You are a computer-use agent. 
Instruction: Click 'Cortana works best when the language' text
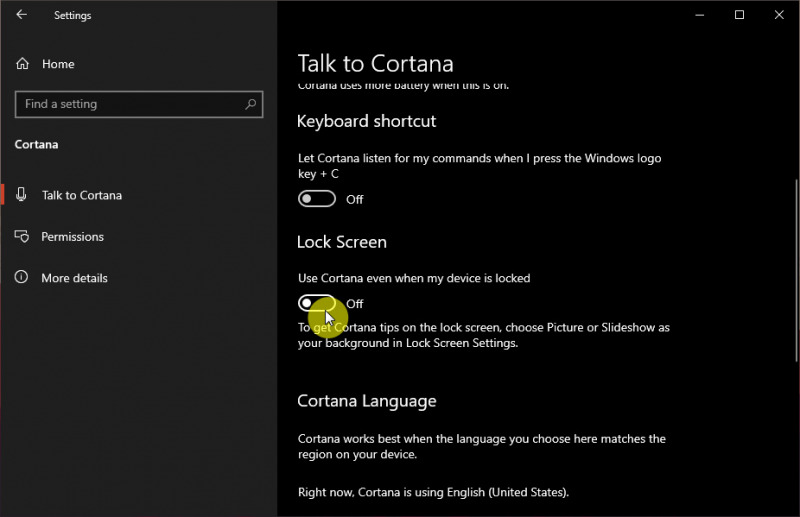[482, 446]
